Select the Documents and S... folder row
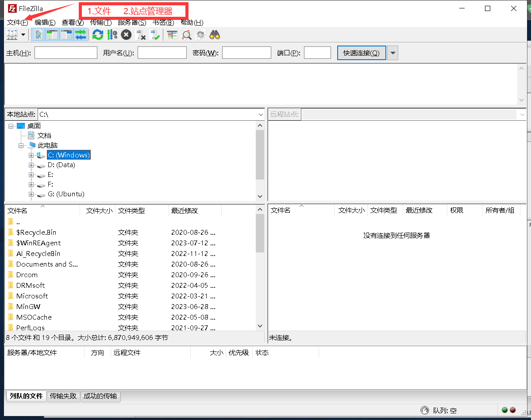This screenshot has width=531, height=420. pyautogui.click(x=131, y=264)
